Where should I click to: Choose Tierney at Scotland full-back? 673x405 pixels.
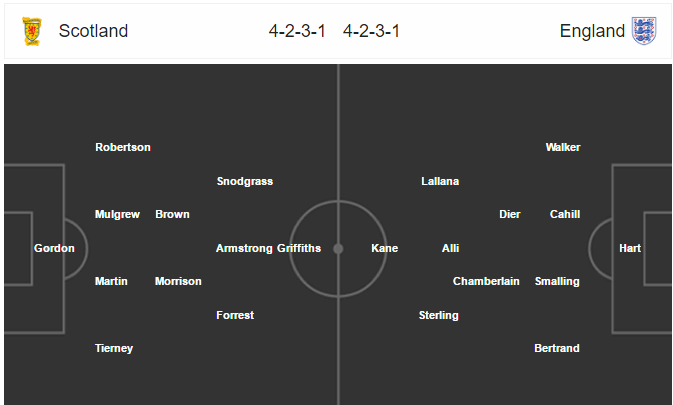point(114,348)
